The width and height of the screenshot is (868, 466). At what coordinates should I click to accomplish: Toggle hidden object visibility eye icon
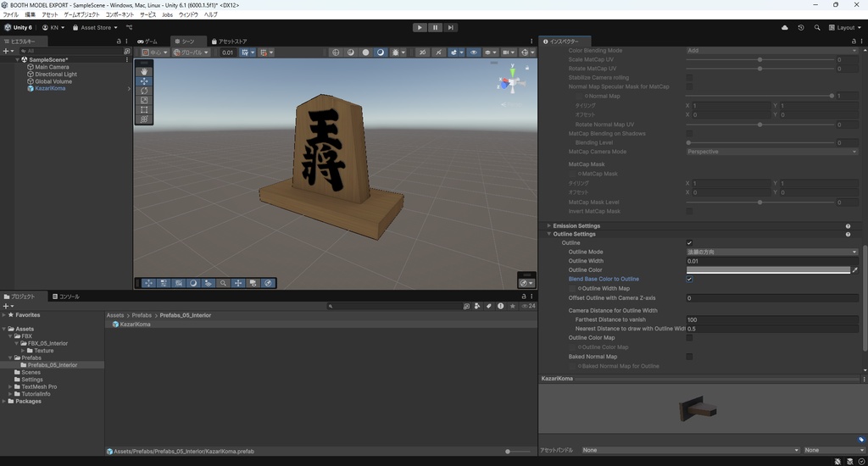(x=473, y=52)
